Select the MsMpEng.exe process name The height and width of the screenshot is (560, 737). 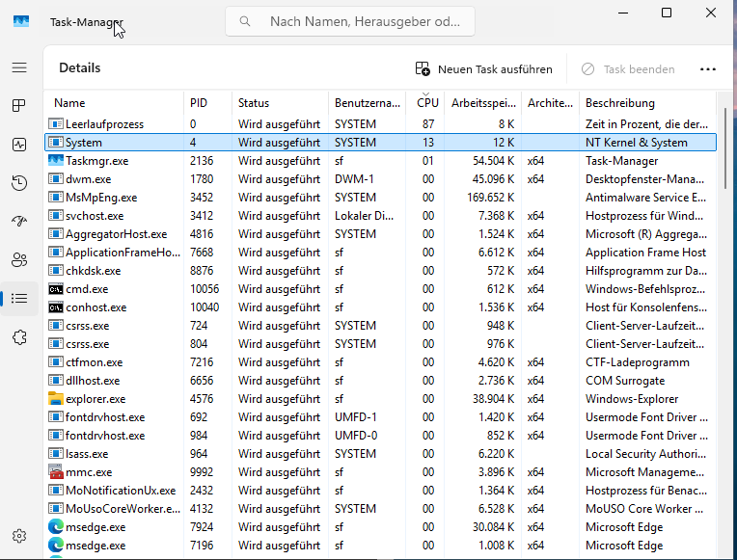coord(101,198)
